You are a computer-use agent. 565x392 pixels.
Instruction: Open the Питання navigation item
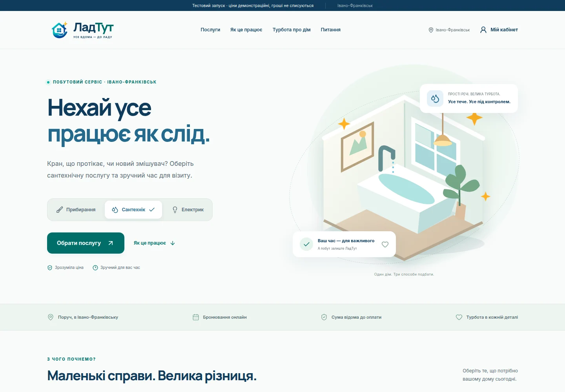(x=331, y=30)
